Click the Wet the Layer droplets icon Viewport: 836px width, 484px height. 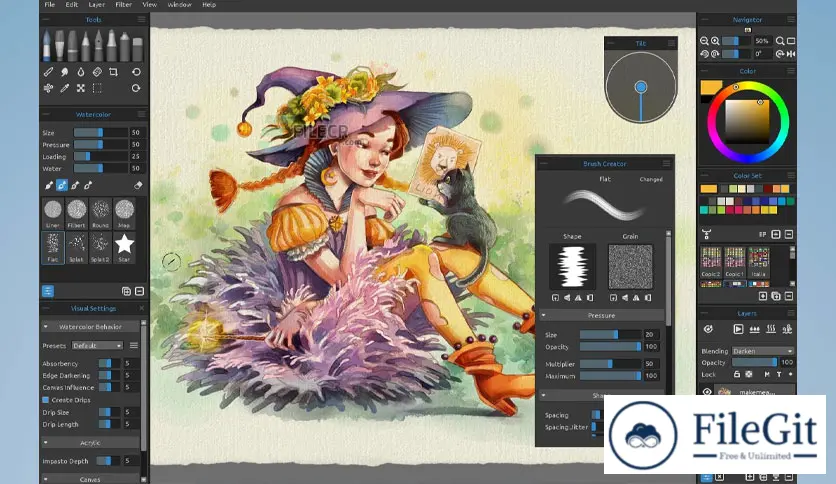click(x=754, y=329)
